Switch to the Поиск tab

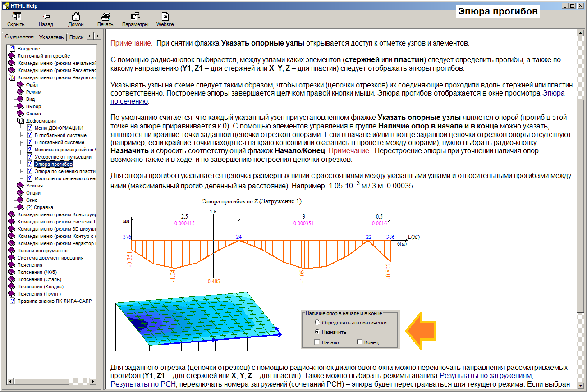coord(76,37)
